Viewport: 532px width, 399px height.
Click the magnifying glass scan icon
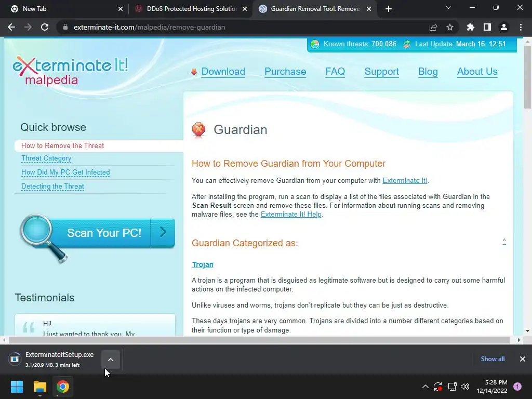coord(43,237)
